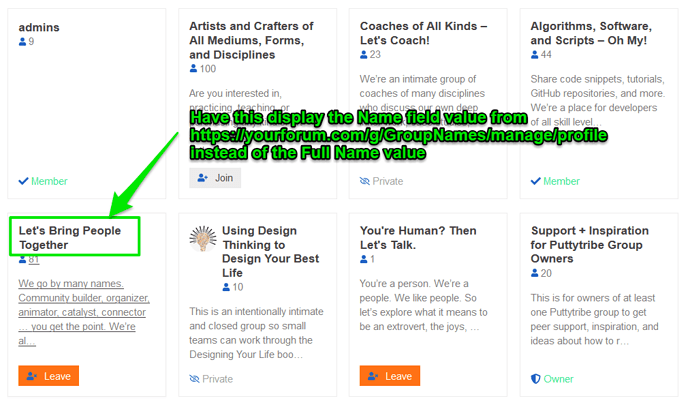Click Private eye-slash icon on Coaches card
The height and width of the screenshot is (404, 690).
tap(364, 181)
